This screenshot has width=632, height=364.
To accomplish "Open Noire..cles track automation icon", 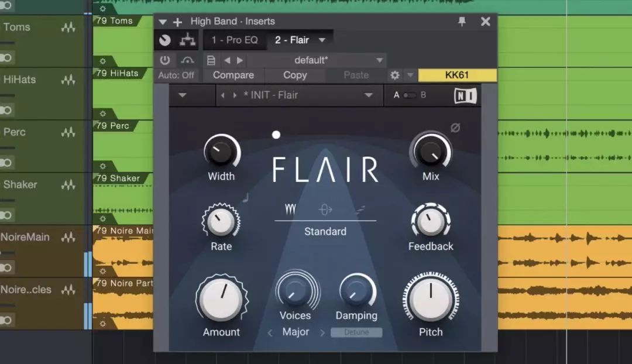I will coord(68,290).
